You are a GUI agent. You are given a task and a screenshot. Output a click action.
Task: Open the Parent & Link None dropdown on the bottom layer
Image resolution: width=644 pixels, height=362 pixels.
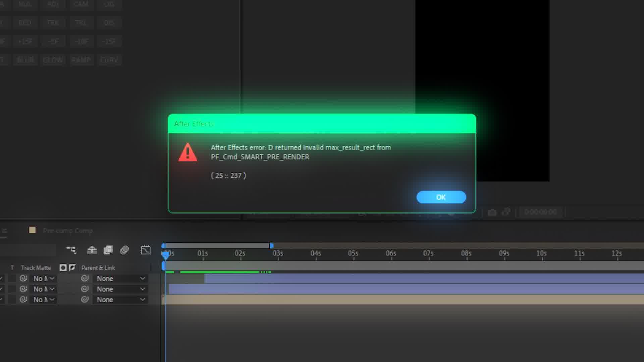pos(120,300)
